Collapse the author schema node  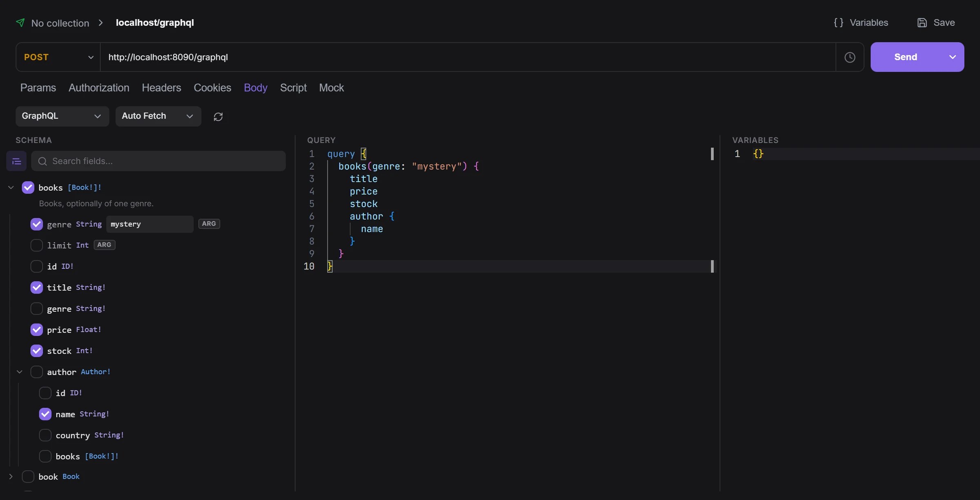20,372
